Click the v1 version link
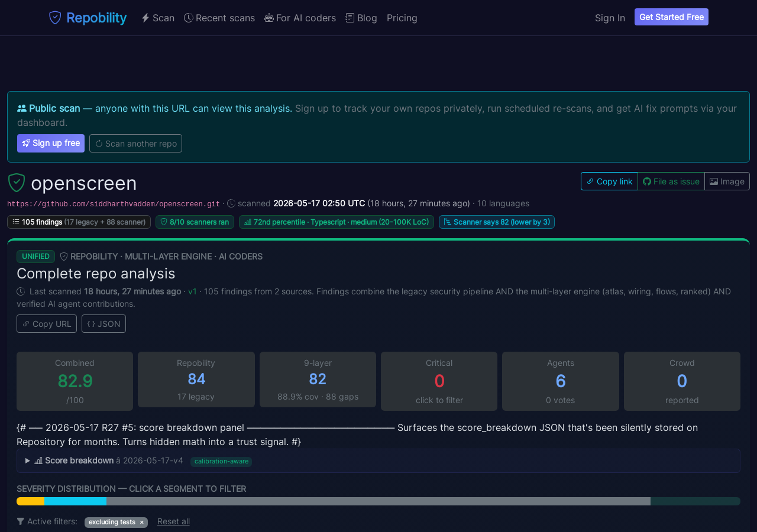Screen dimensions: 757x532 pos(192,291)
